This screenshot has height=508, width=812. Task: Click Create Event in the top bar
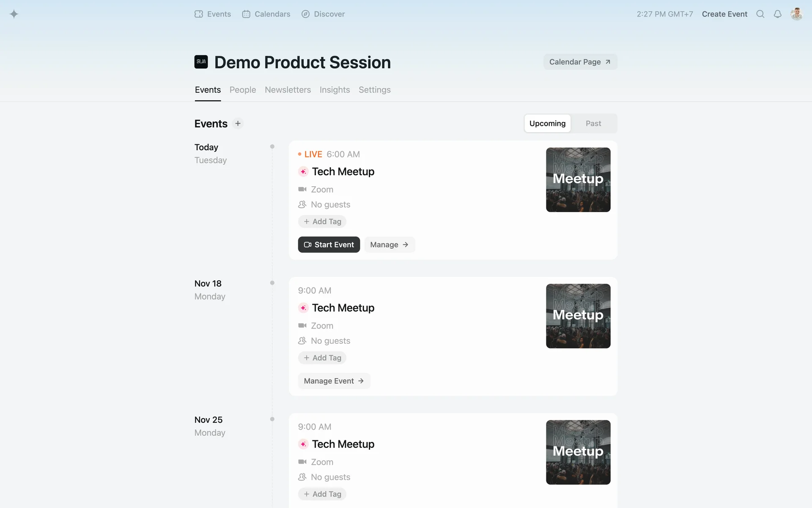pos(724,14)
